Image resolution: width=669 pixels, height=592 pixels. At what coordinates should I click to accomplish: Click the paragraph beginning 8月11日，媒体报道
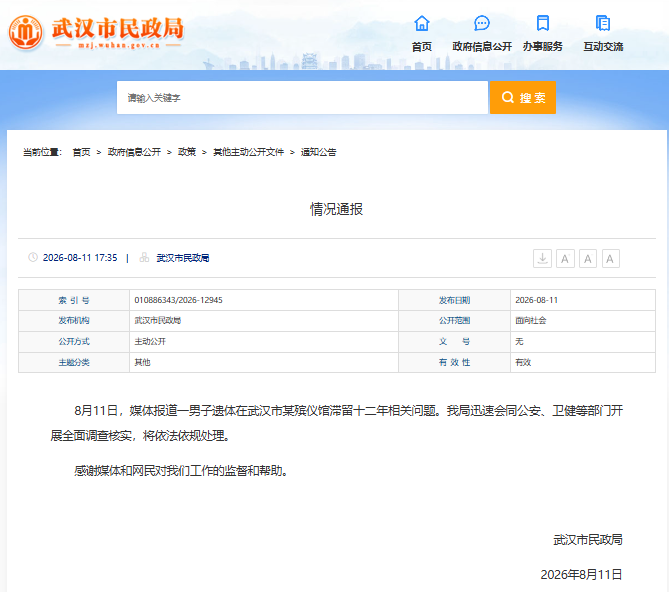click(x=337, y=423)
